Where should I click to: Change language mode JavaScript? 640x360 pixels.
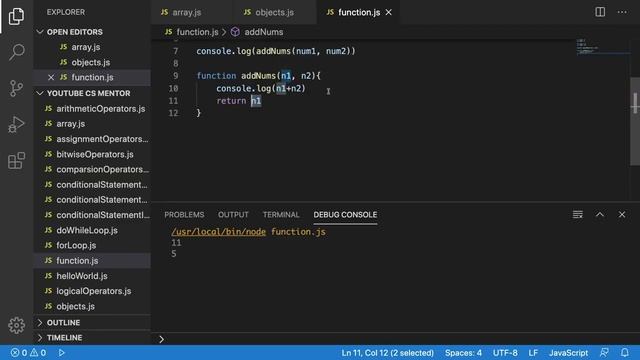pyautogui.click(x=568, y=353)
